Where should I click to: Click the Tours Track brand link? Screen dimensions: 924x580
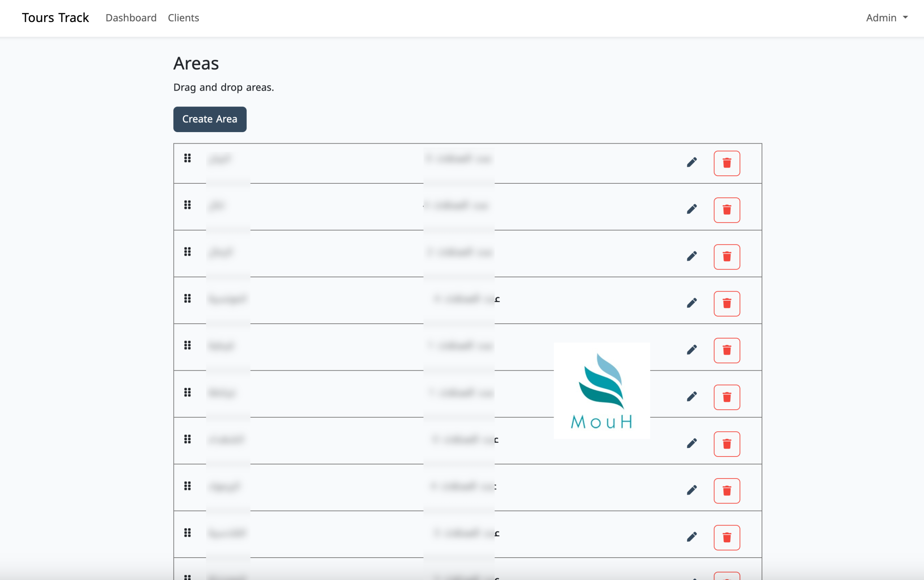point(55,18)
